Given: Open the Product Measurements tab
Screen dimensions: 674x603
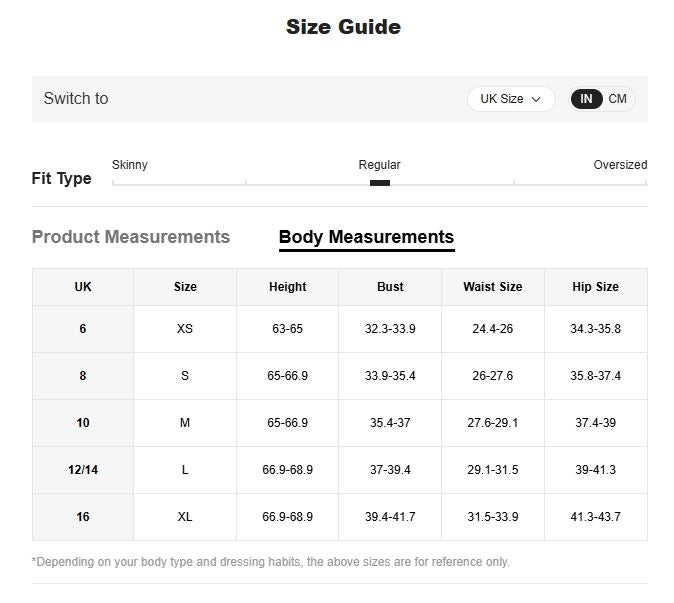Looking at the screenshot, I should pos(131,237).
